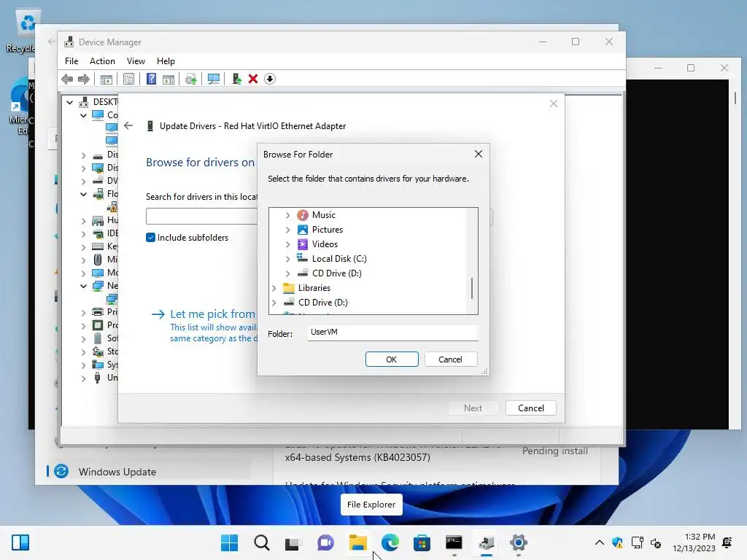Open Settings gear in the taskbar
The width and height of the screenshot is (747, 560).
pos(519,542)
